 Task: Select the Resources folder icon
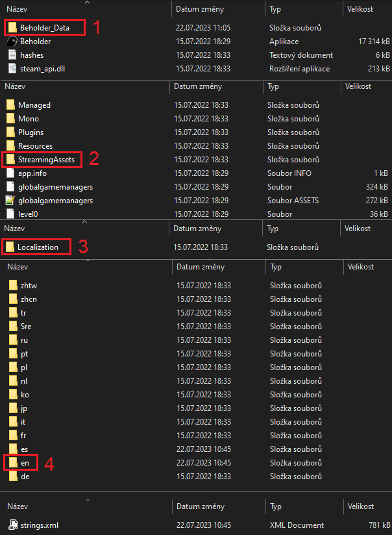10,145
